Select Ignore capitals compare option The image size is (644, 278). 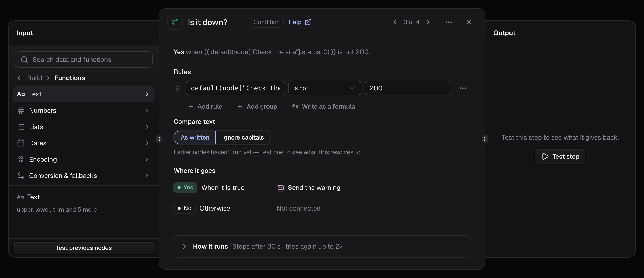click(243, 137)
